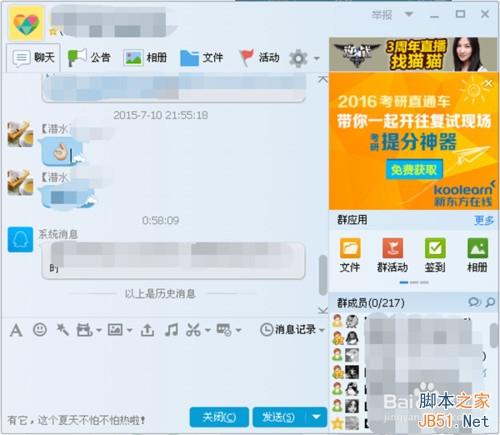Open title bar dropdown arrow menu
This screenshot has height=435, width=500.
pos(409,14)
